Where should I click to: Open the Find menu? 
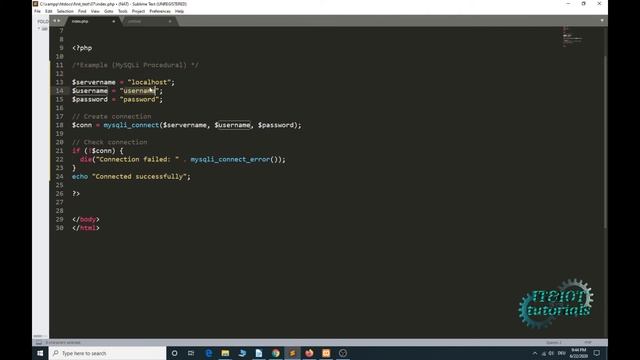coord(82,11)
